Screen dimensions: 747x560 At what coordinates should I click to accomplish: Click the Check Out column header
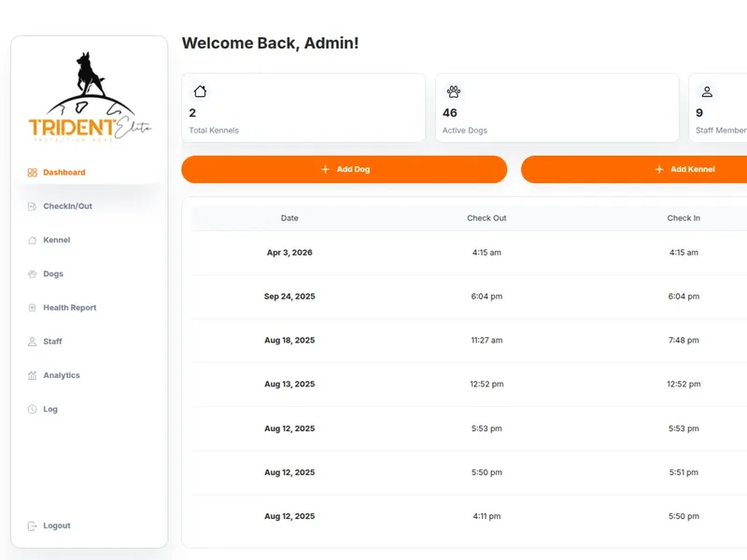coord(486,218)
